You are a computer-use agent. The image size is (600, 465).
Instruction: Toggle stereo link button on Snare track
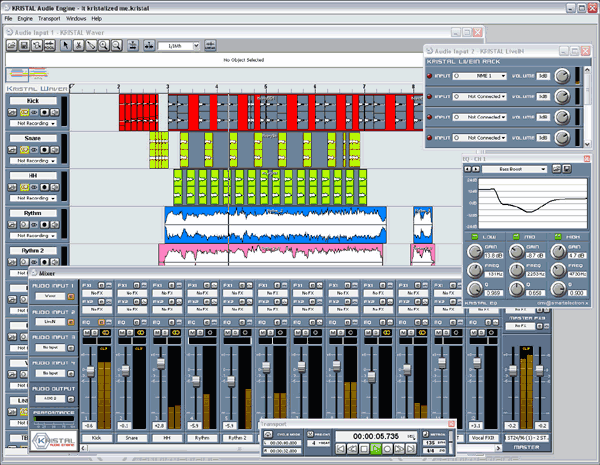point(24,150)
